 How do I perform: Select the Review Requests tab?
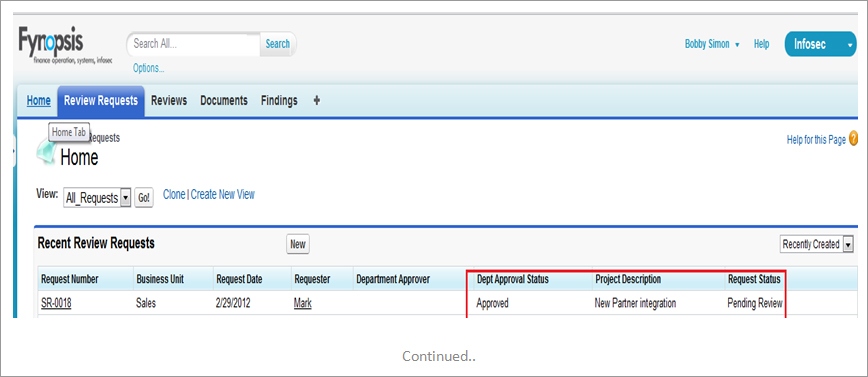coord(101,101)
